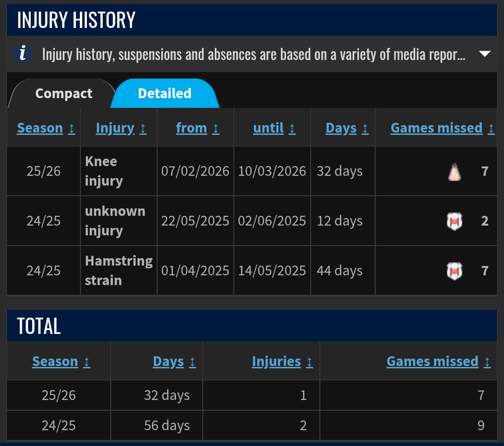Sort injury table by Games missed
The width and height of the screenshot is (504, 446).
436,128
